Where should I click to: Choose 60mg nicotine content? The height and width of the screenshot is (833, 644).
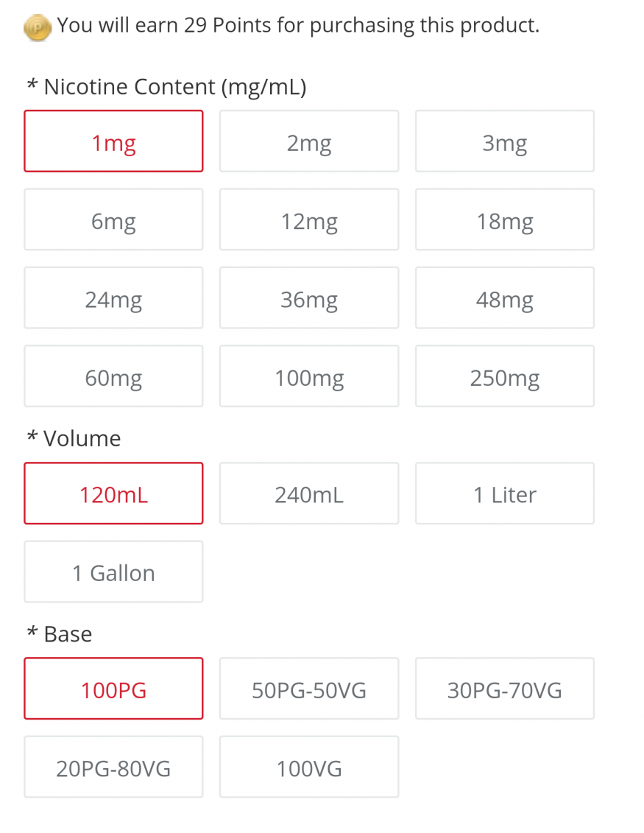pos(113,376)
